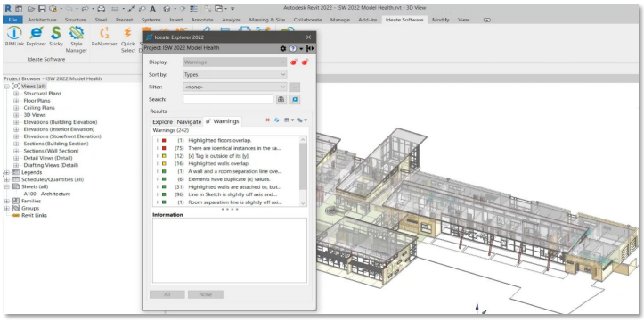Expand the 'Highlighted floors overlap' warning row
The width and height of the screenshot is (644, 322).
(158, 140)
